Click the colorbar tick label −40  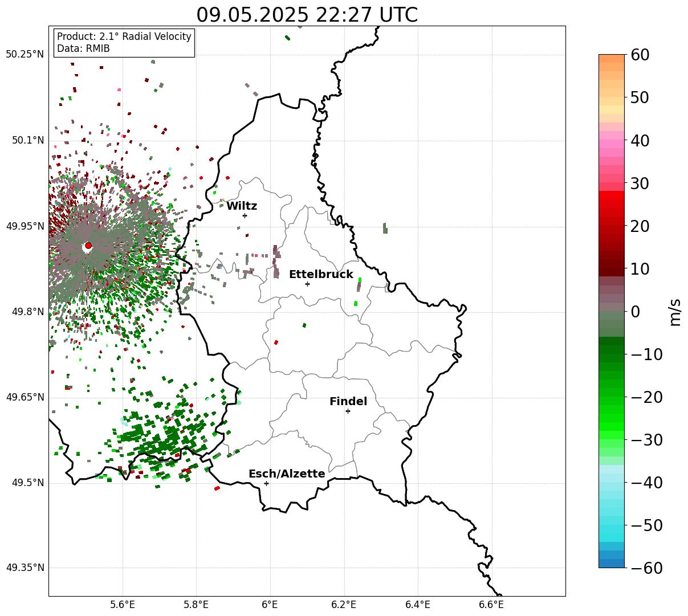point(646,483)
